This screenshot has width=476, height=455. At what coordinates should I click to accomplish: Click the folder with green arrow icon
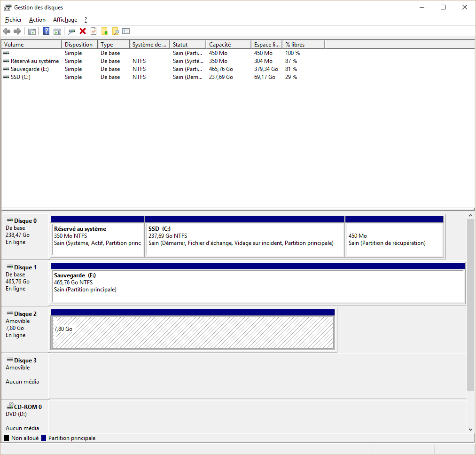(x=104, y=31)
